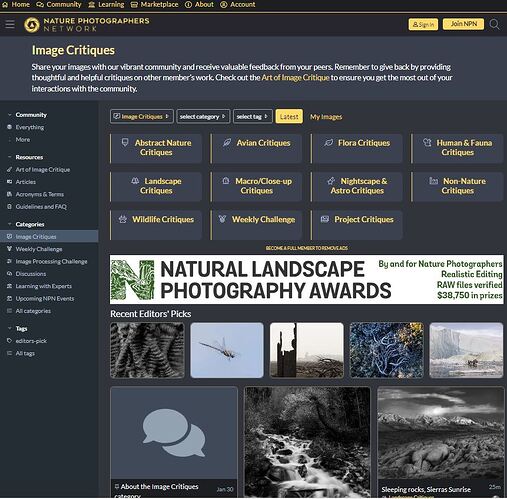Open the black-and-white waterfall stream post image

(307, 442)
